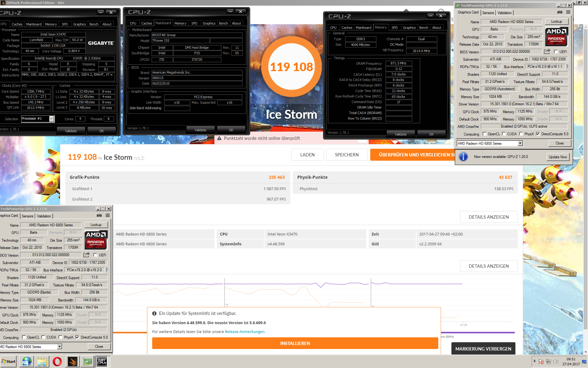Screen dimensions: 588x368
Task: Open Bench tab in leftmost CPU-Z window
Action: coord(94,24)
